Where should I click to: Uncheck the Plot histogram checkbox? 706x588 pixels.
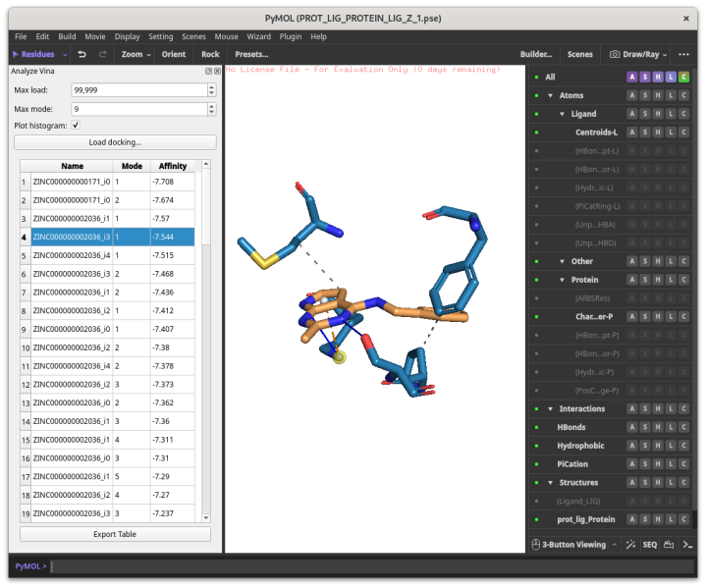tap(76, 126)
